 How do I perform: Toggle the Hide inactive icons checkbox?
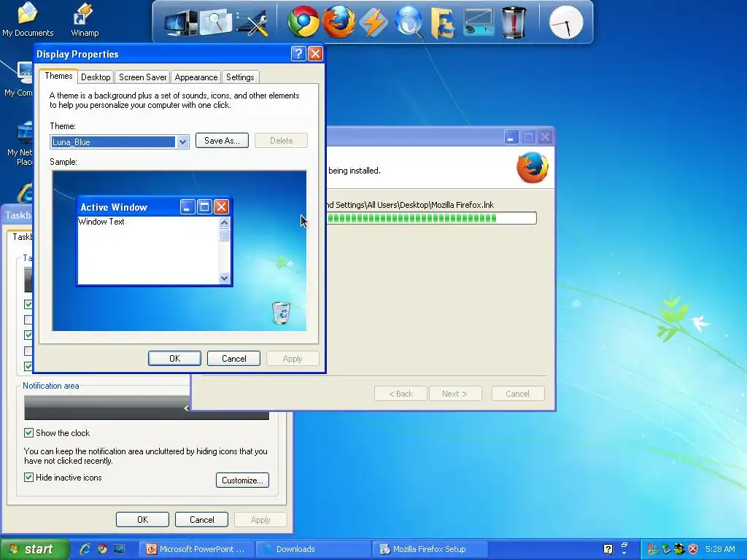28,477
